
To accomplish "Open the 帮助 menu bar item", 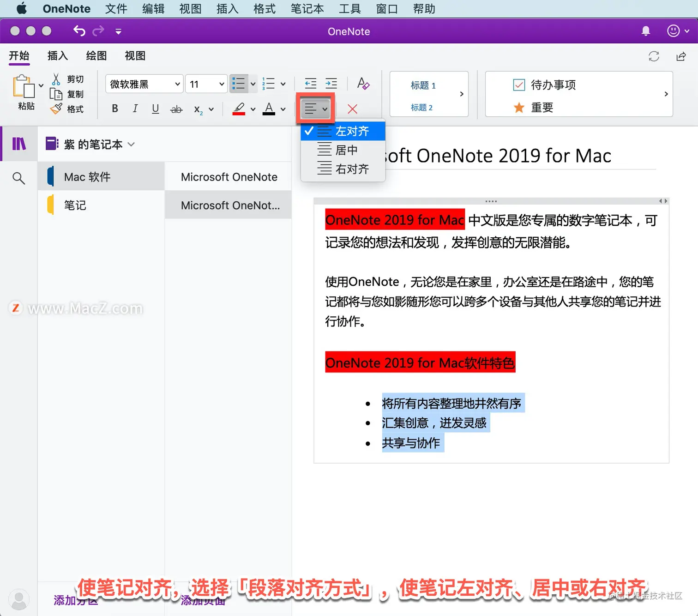I will [x=424, y=8].
